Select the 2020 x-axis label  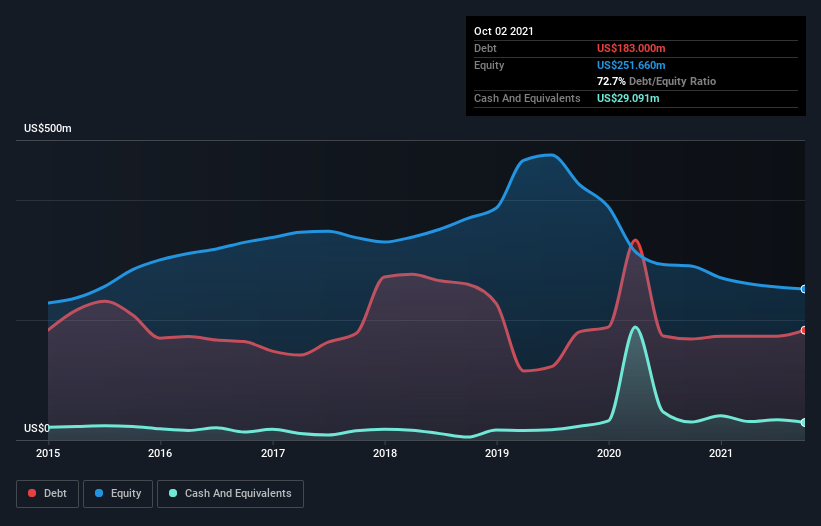pos(609,453)
